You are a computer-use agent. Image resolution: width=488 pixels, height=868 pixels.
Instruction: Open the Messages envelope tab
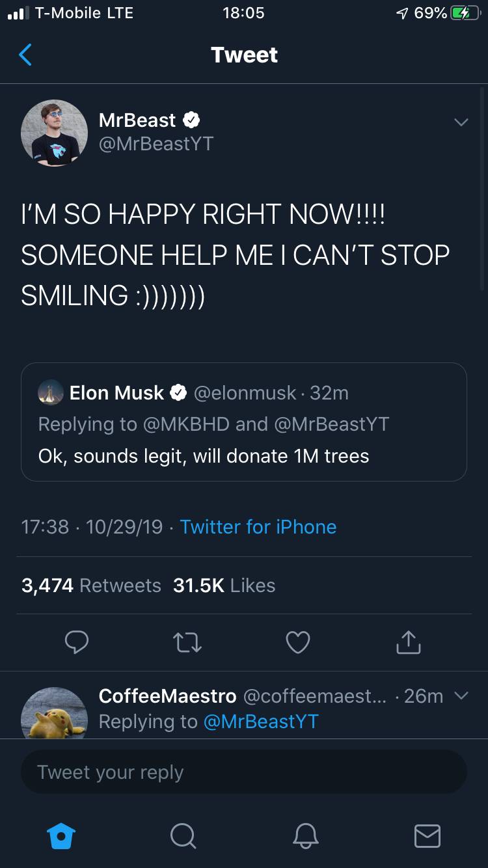[x=427, y=836]
